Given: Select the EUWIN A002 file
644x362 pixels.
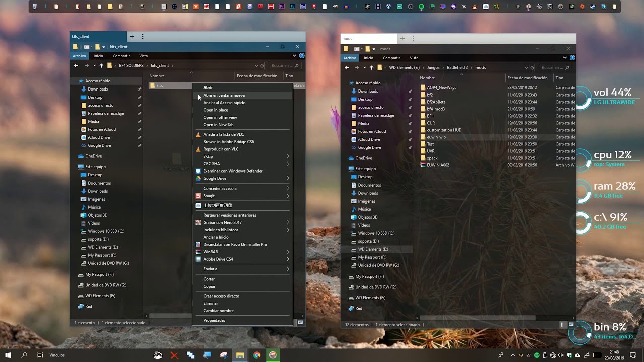Looking at the screenshot, I should tap(438, 165).
